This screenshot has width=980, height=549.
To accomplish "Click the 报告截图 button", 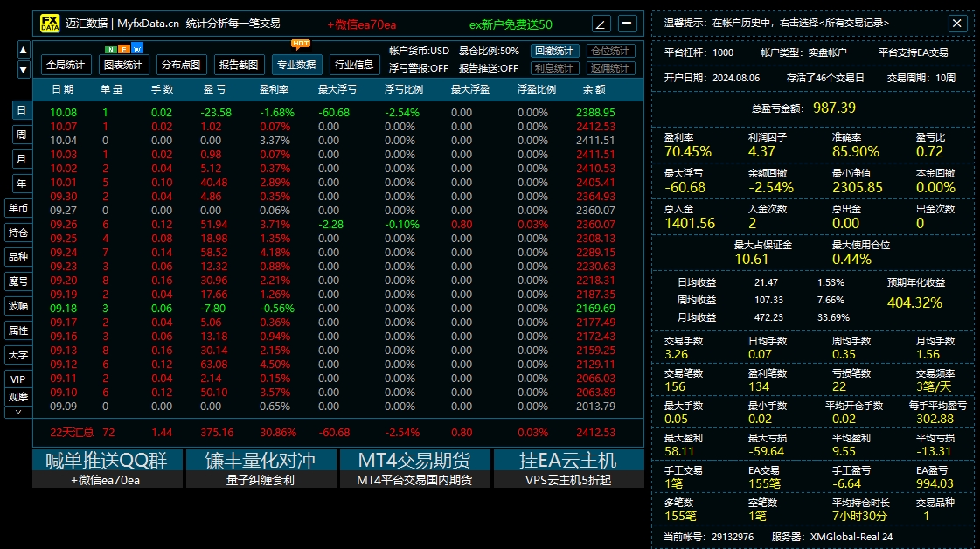I will (x=239, y=65).
